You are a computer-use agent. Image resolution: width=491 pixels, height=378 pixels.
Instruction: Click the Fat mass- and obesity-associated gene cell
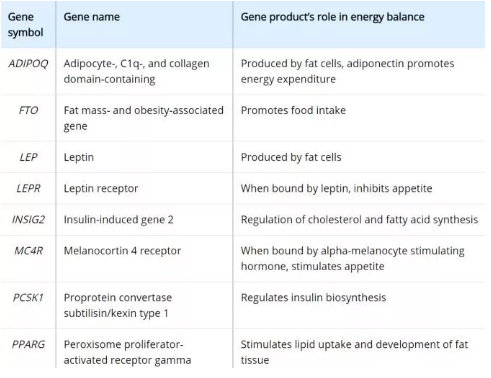tap(144, 118)
